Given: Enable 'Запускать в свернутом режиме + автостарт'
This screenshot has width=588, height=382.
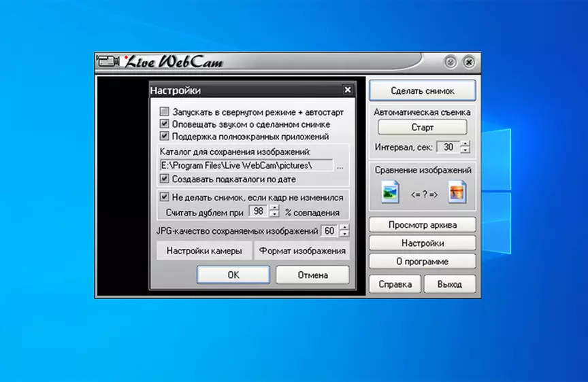Looking at the screenshot, I should click(x=164, y=111).
